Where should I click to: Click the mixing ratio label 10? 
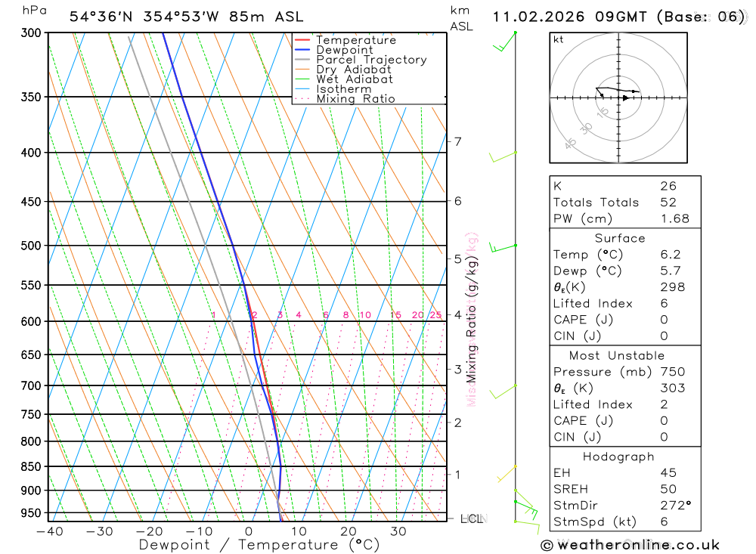[x=365, y=315]
